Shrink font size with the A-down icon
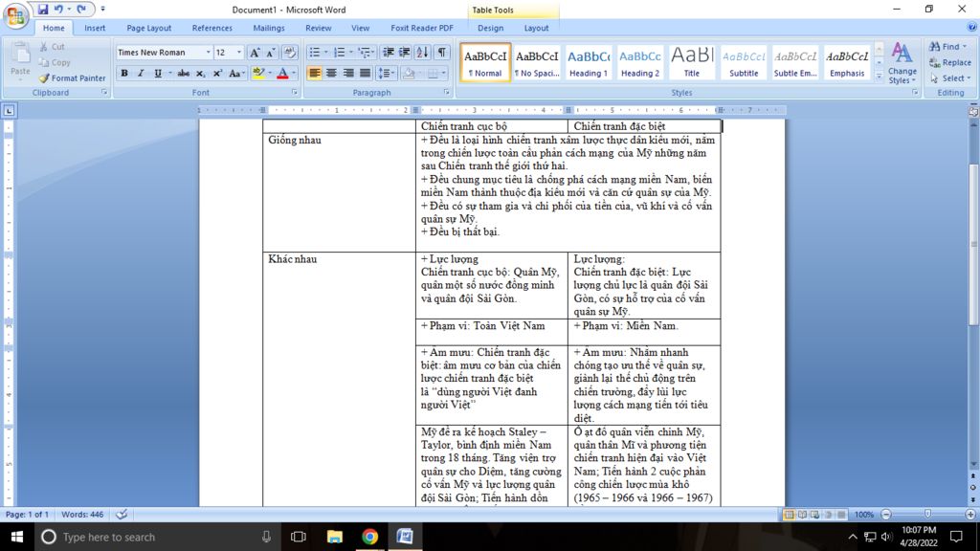Viewport: 980px width, 551px height. (271, 53)
